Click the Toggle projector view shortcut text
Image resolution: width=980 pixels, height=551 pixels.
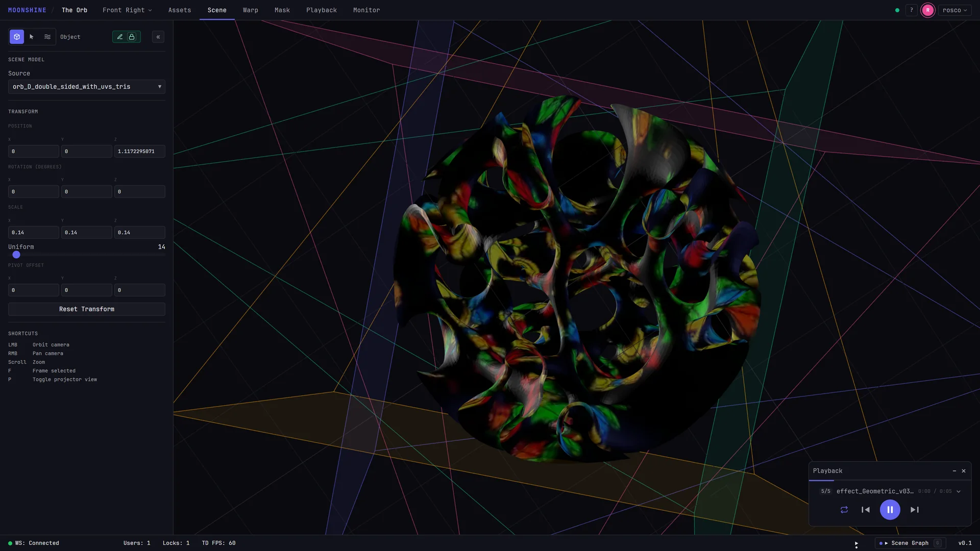click(x=65, y=380)
